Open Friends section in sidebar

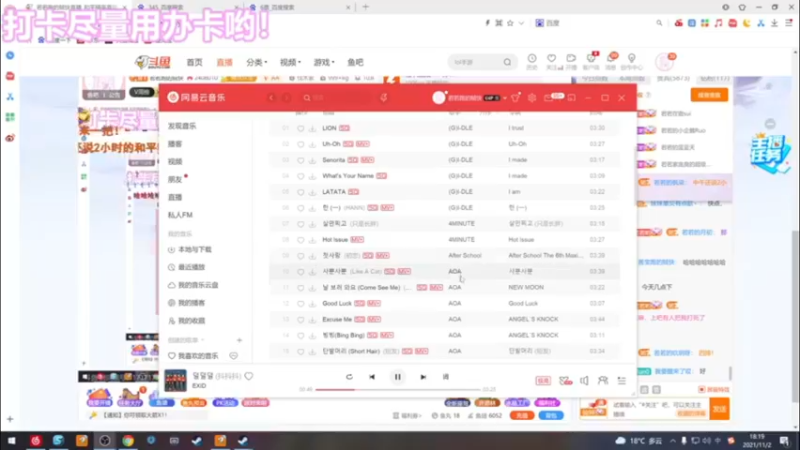[175, 180]
